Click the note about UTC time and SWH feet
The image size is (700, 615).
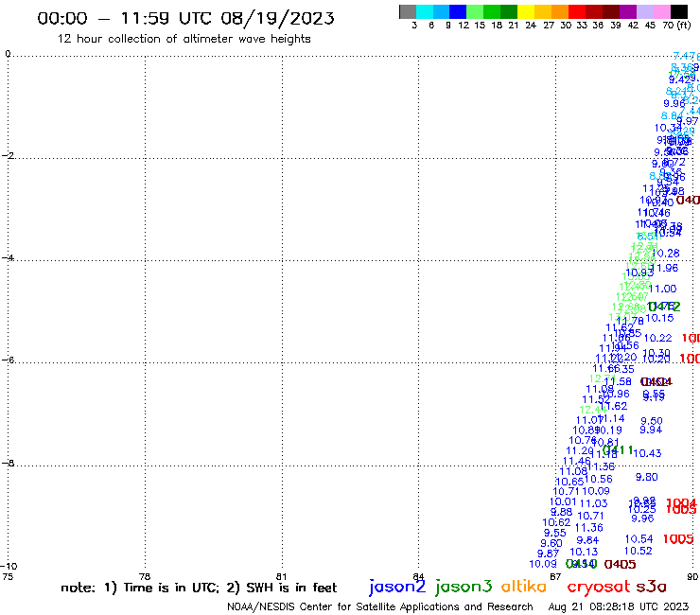point(199,588)
